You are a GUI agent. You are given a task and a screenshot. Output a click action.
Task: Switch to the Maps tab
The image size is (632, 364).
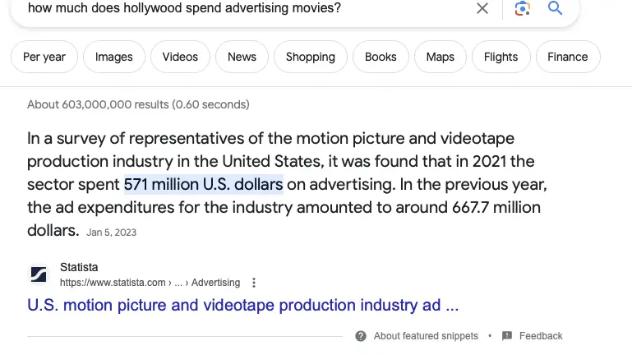[441, 58]
